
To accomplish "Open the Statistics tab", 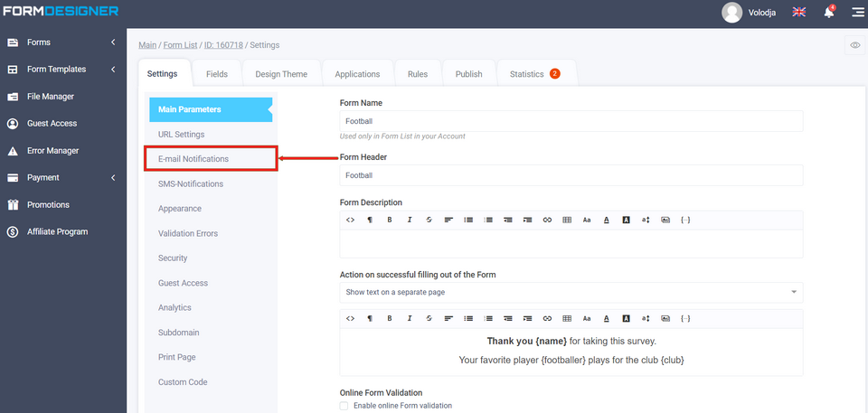I will point(535,74).
